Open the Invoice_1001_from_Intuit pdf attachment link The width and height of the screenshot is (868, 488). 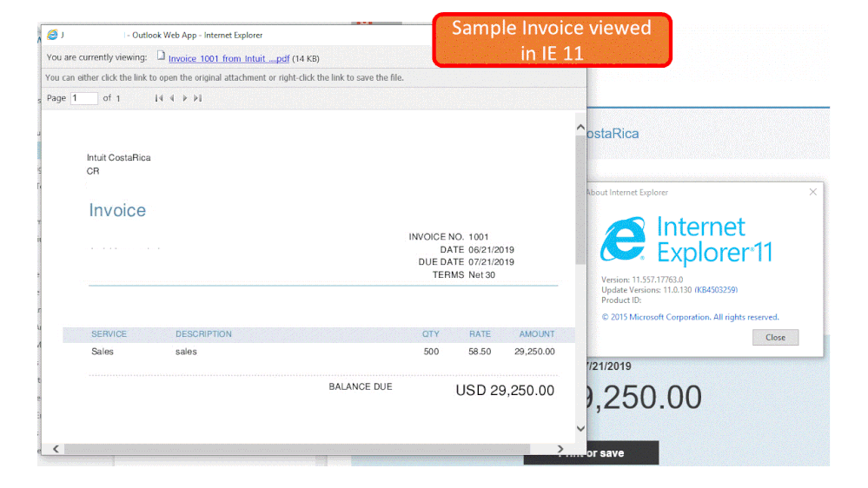pyautogui.click(x=229, y=58)
